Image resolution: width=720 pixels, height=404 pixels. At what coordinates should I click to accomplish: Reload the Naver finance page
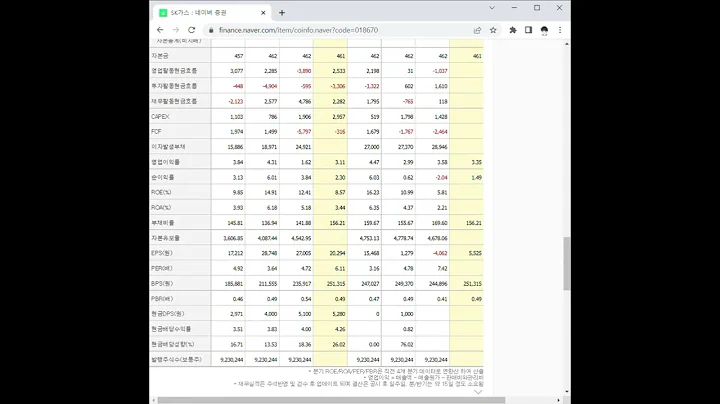(191, 30)
